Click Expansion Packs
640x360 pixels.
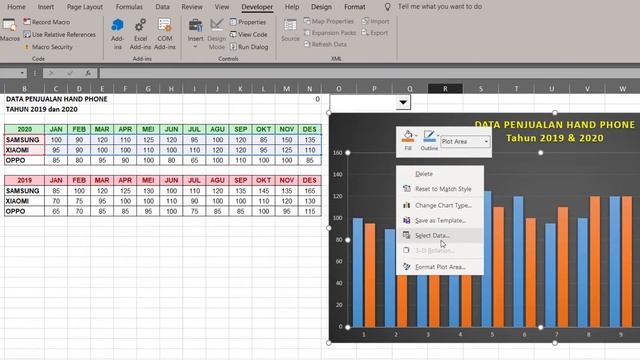click(x=330, y=33)
